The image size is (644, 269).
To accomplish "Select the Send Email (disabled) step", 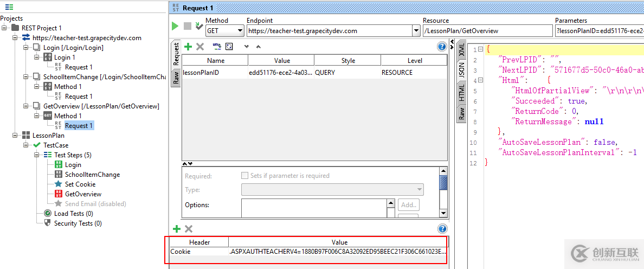I will [x=95, y=204].
